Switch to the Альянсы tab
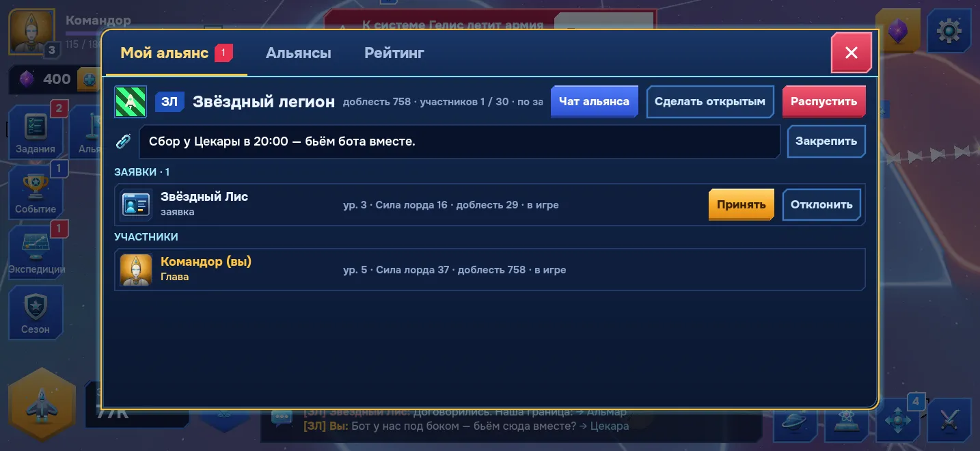This screenshot has height=451, width=980. [x=299, y=53]
